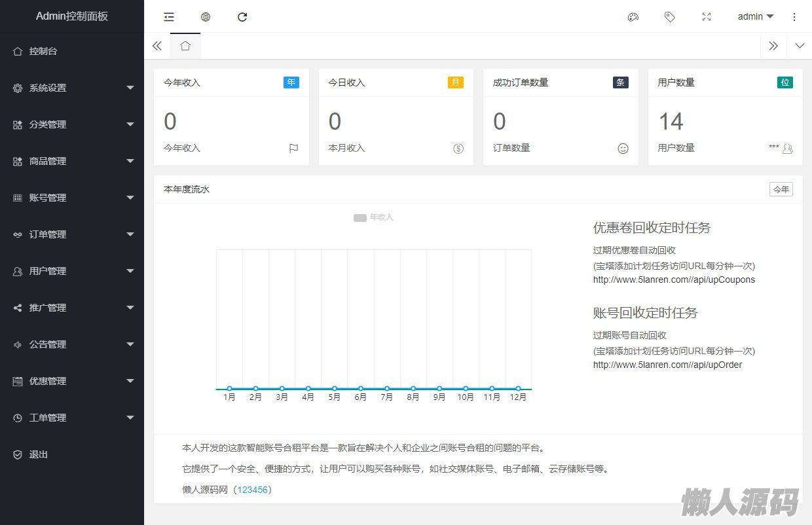
Task: Select the home tab
Action: click(x=185, y=46)
